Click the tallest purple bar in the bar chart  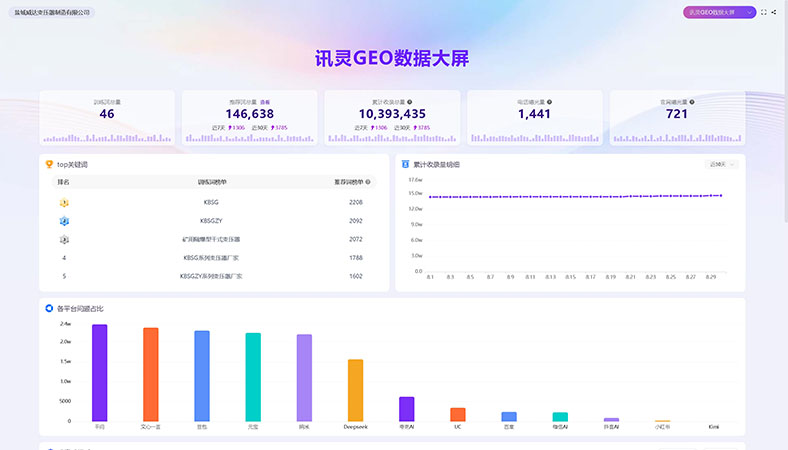[x=100, y=373]
